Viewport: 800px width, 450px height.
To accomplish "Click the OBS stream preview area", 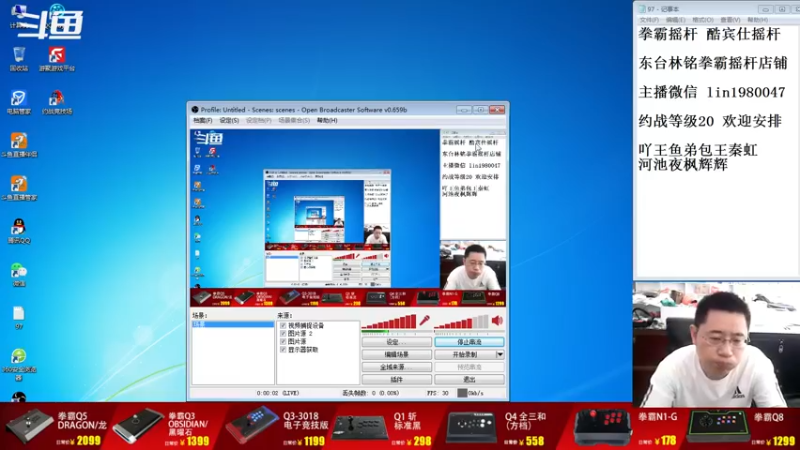I will (348, 218).
